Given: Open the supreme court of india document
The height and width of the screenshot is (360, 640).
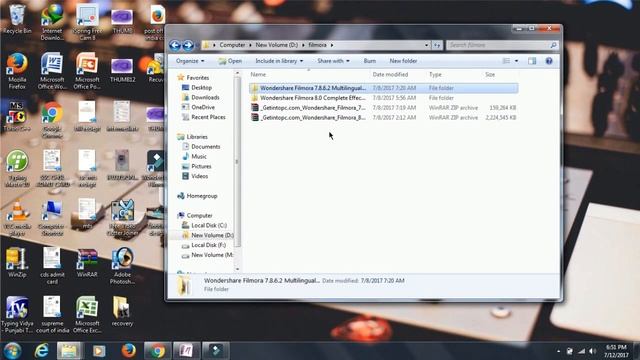Looking at the screenshot, I should [52, 314].
